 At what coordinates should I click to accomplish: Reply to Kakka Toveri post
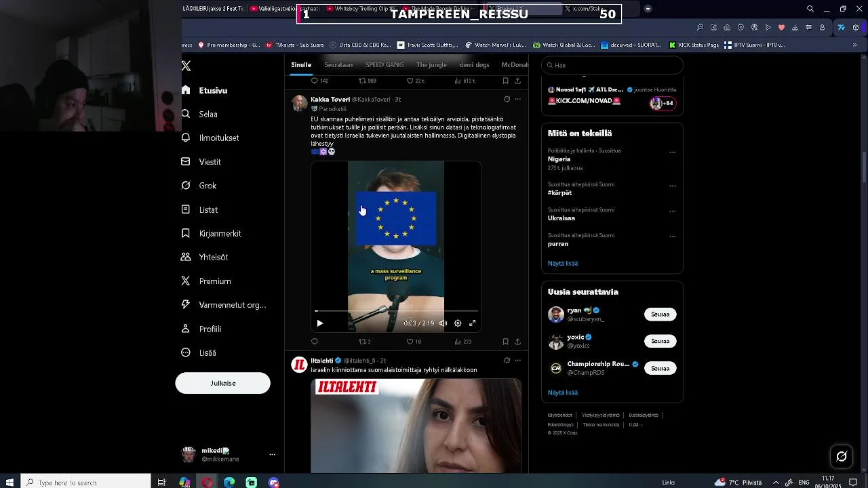coord(314,342)
